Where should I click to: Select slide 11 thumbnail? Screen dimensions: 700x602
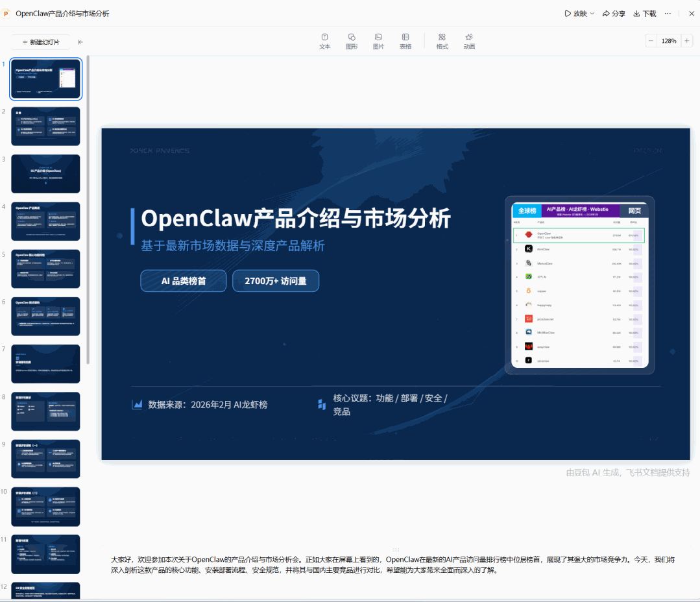tap(45, 554)
